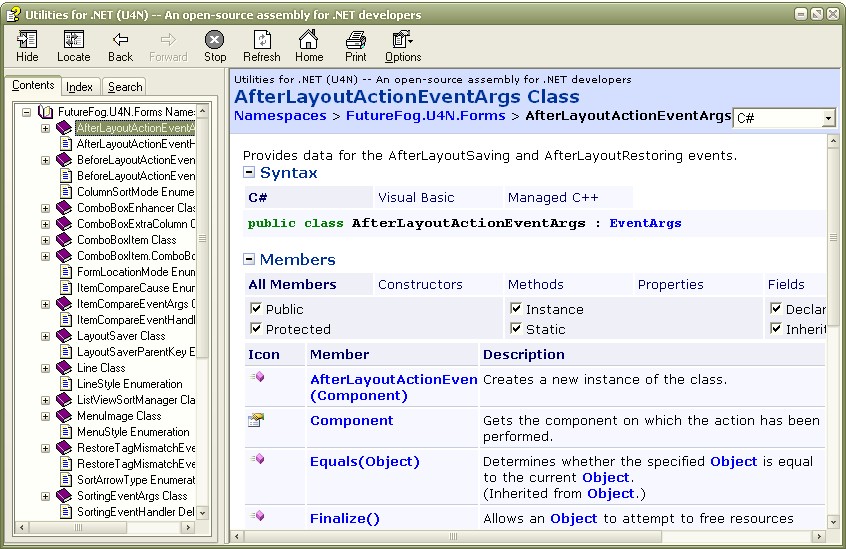Click the method icon in the Equals(Object) row
The image size is (846, 549).
[257, 459]
